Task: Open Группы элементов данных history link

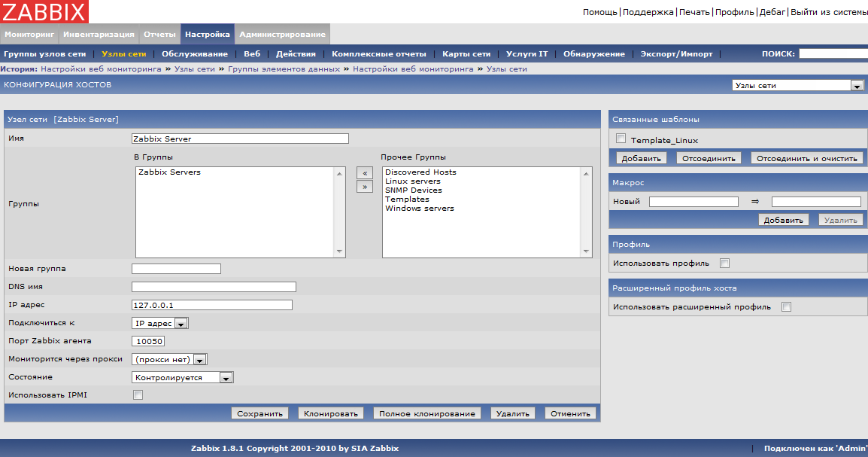Action: click(284, 69)
